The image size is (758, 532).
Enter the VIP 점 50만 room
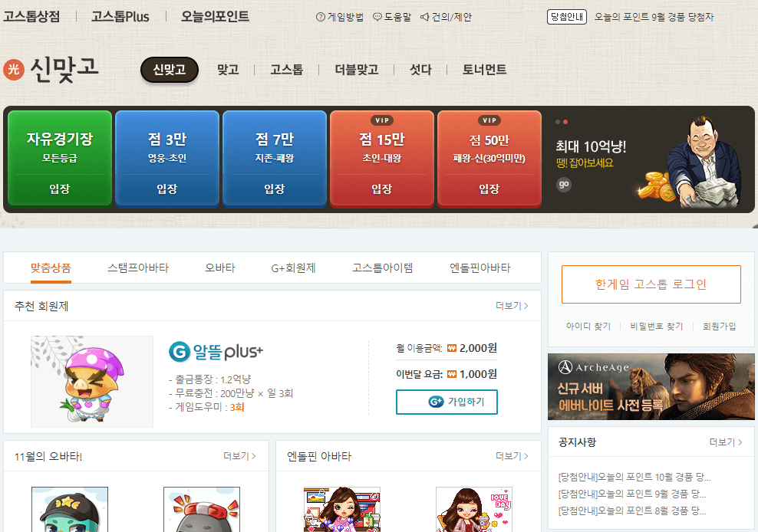click(489, 159)
